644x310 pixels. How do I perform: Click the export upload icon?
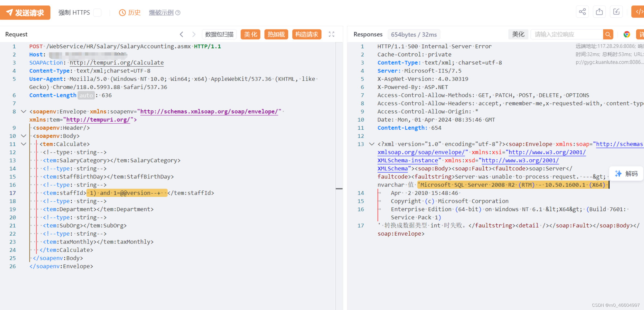[x=599, y=12]
